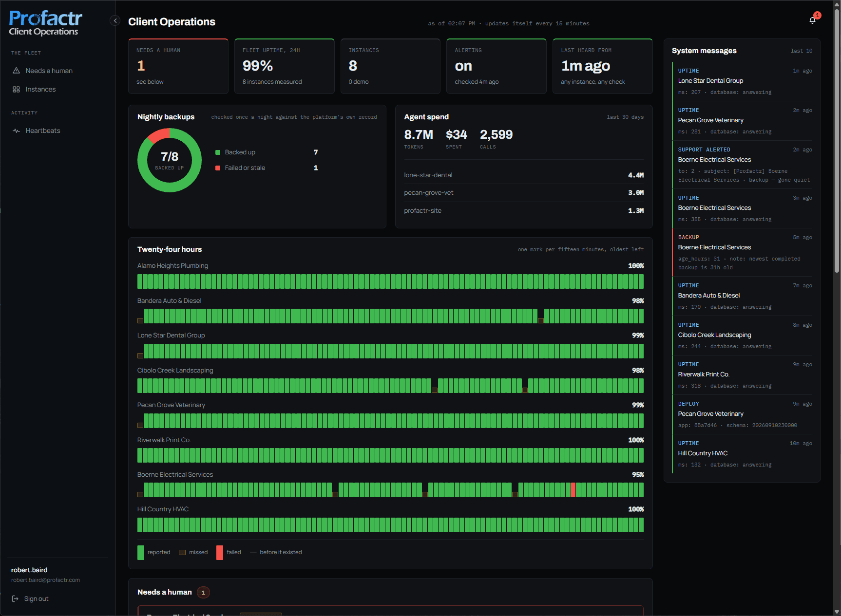
Task: Click the failed red legend marker
Action: click(x=220, y=553)
